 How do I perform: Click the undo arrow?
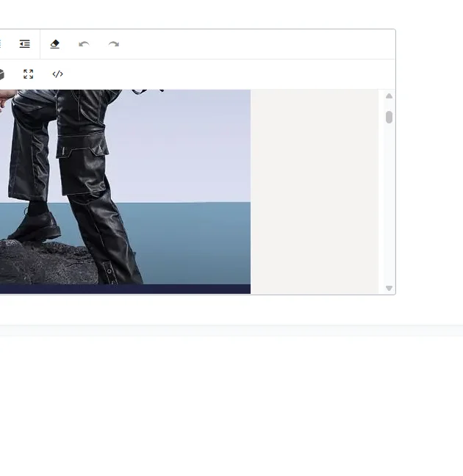coord(84,44)
